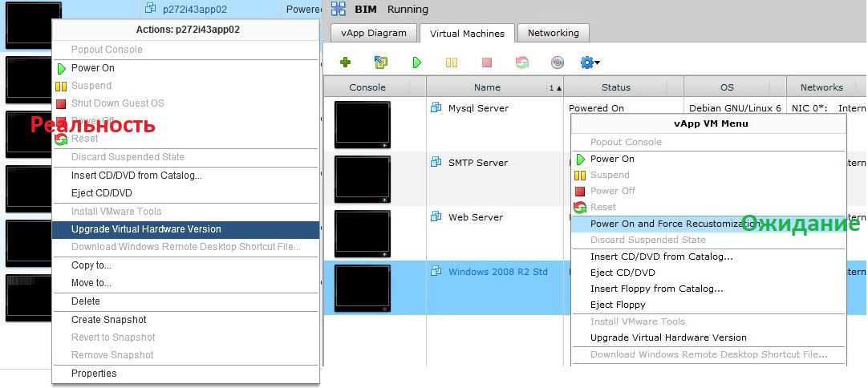The image size is (868, 388).
Task: Click the VM icon next to Web Server
Action: 436,216
